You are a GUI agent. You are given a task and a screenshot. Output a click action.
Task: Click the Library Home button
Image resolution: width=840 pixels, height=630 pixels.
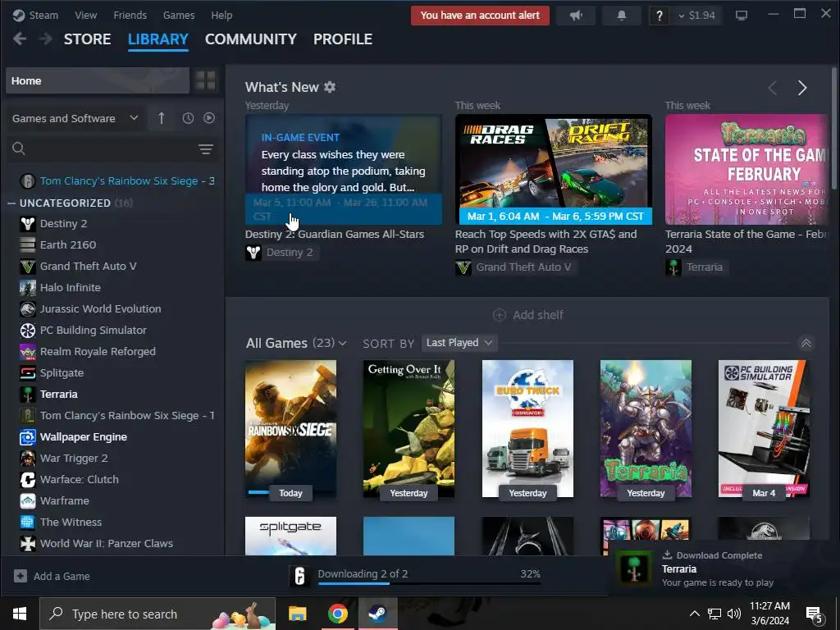coord(98,81)
